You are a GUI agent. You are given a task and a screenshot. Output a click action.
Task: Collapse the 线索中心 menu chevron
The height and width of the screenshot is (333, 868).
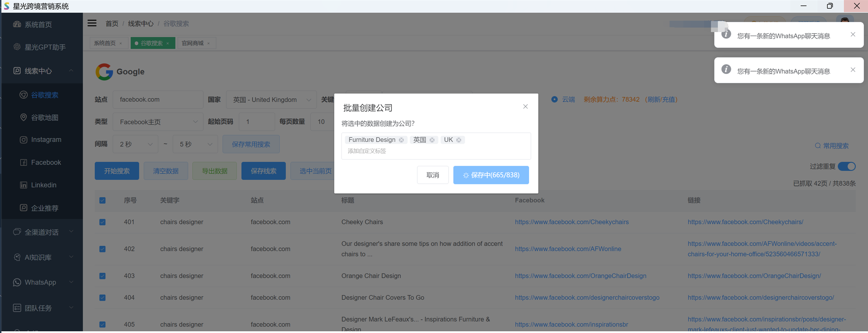(71, 71)
